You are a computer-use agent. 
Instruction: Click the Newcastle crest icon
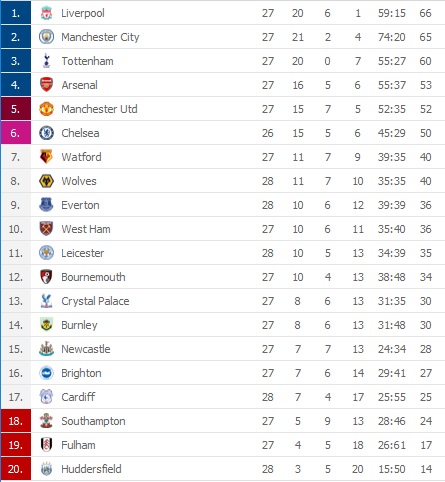[x=46, y=349]
